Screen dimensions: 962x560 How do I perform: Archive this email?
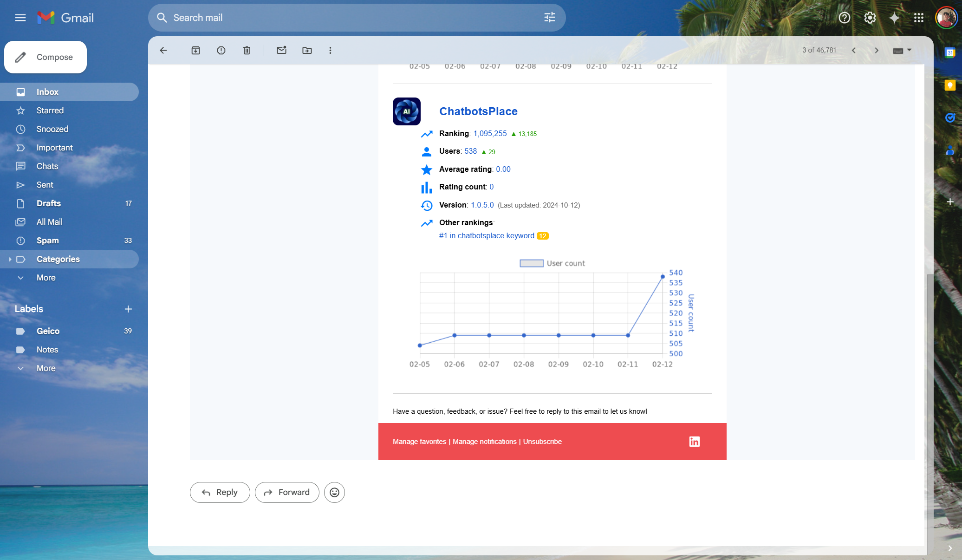195,50
